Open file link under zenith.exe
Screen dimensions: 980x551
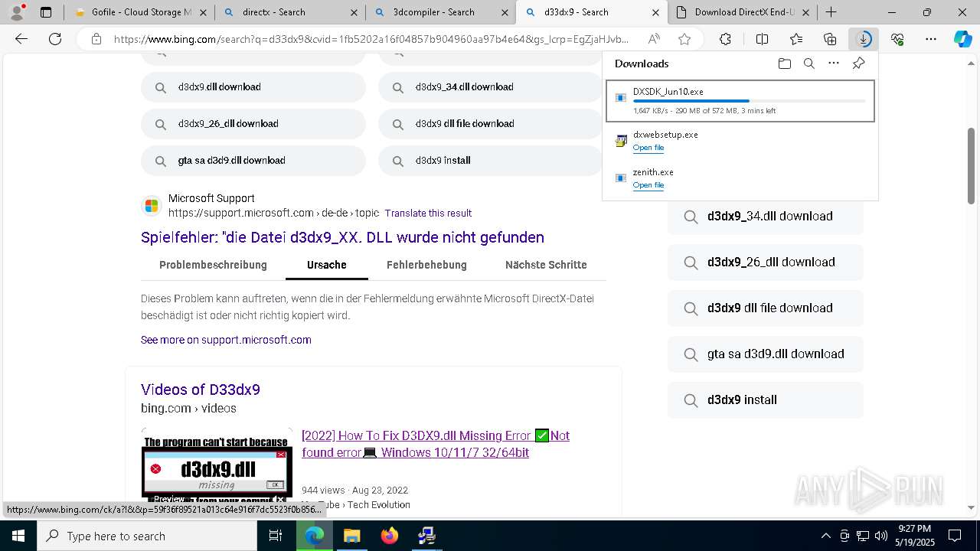(648, 185)
